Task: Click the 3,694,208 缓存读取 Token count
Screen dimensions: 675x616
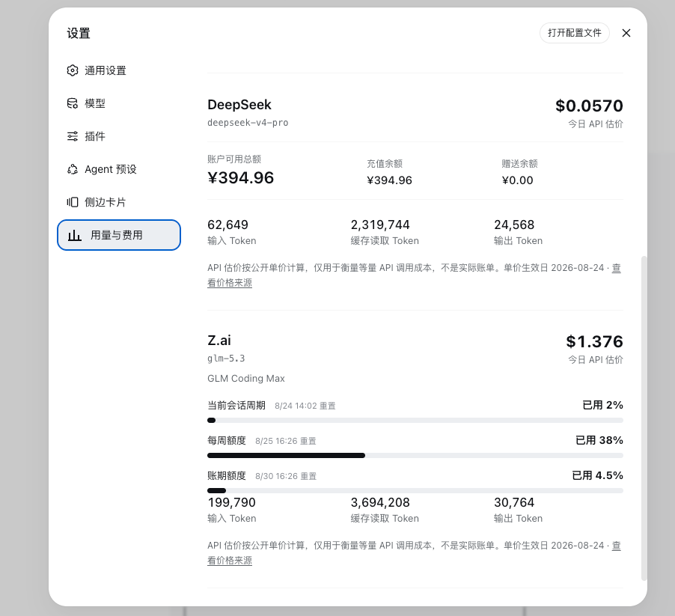Action: [380, 502]
